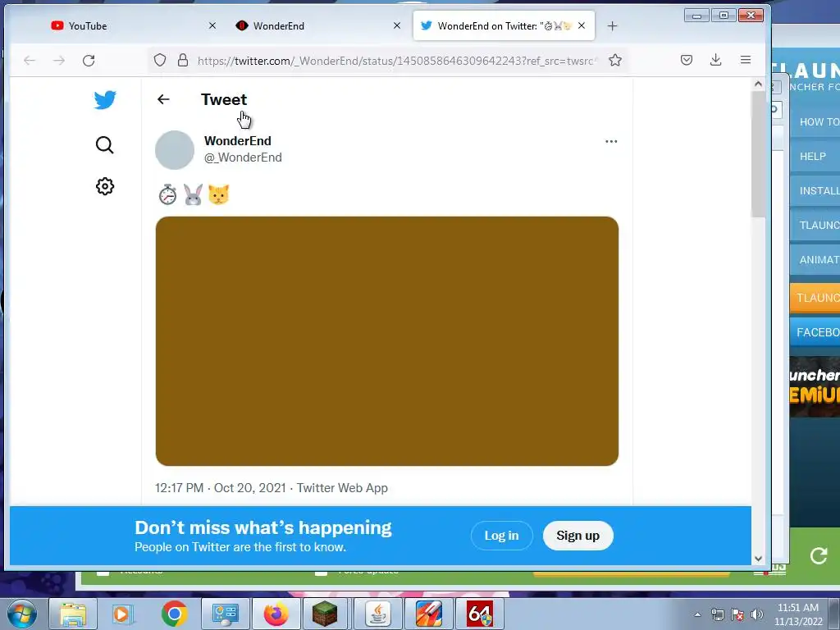Click WonderEnd profile avatar

coord(175,150)
